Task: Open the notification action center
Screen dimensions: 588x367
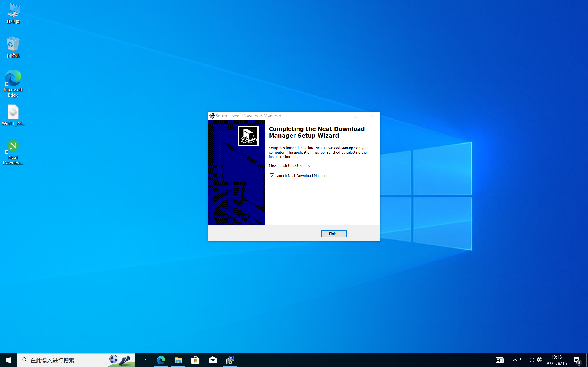Action: tap(577, 360)
